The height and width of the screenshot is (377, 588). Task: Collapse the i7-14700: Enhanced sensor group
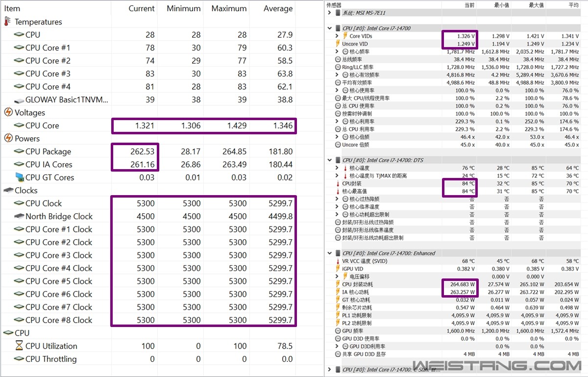tap(330, 253)
